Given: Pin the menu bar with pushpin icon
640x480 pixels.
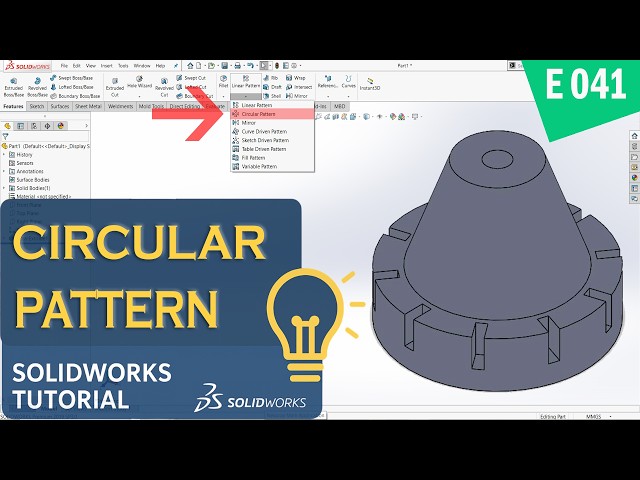Looking at the screenshot, I should click(x=176, y=65).
